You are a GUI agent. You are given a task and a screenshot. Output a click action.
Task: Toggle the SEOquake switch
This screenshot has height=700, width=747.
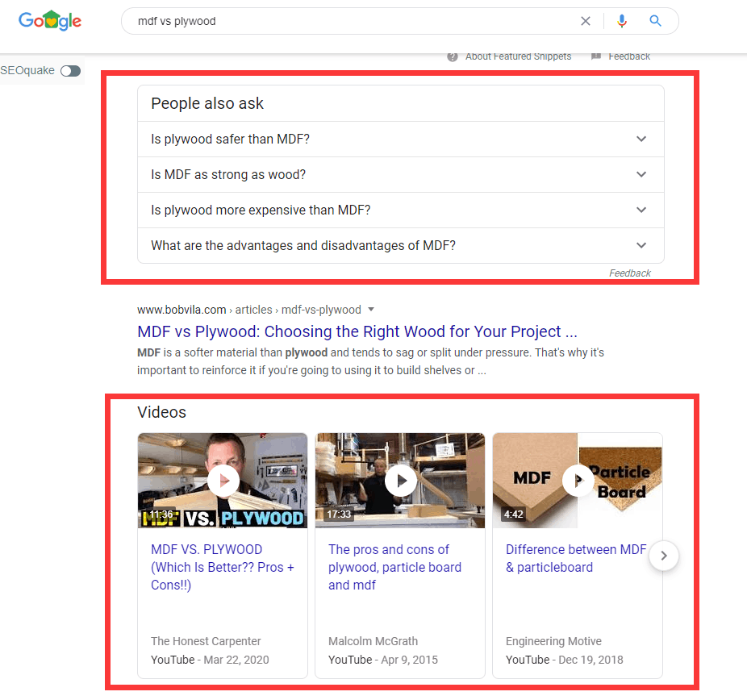coord(70,71)
